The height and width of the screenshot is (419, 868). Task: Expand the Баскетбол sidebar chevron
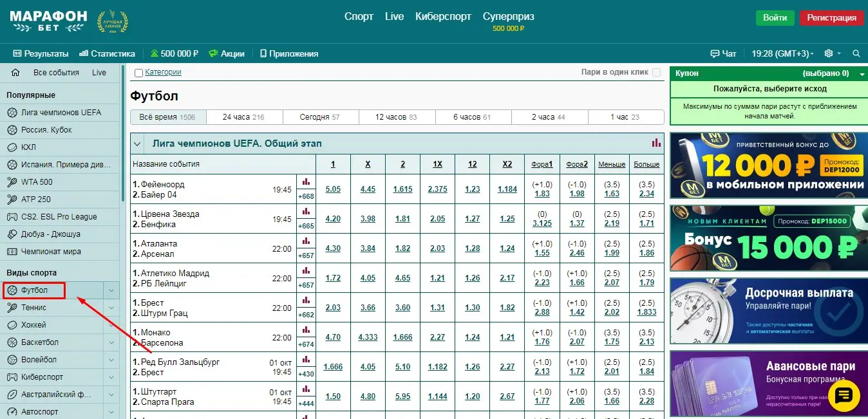[x=111, y=342]
